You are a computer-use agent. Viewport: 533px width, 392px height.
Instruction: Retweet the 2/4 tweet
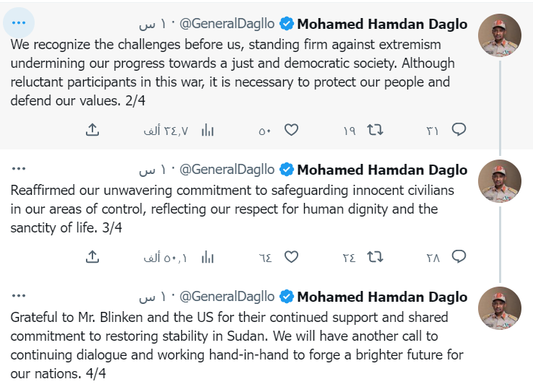[375, 130]
